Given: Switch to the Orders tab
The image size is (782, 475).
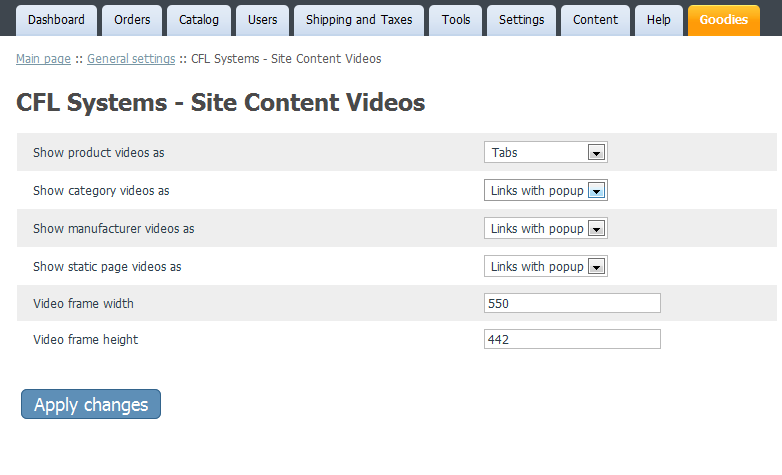Looking at the screenshot, I should tap(132, 20).
